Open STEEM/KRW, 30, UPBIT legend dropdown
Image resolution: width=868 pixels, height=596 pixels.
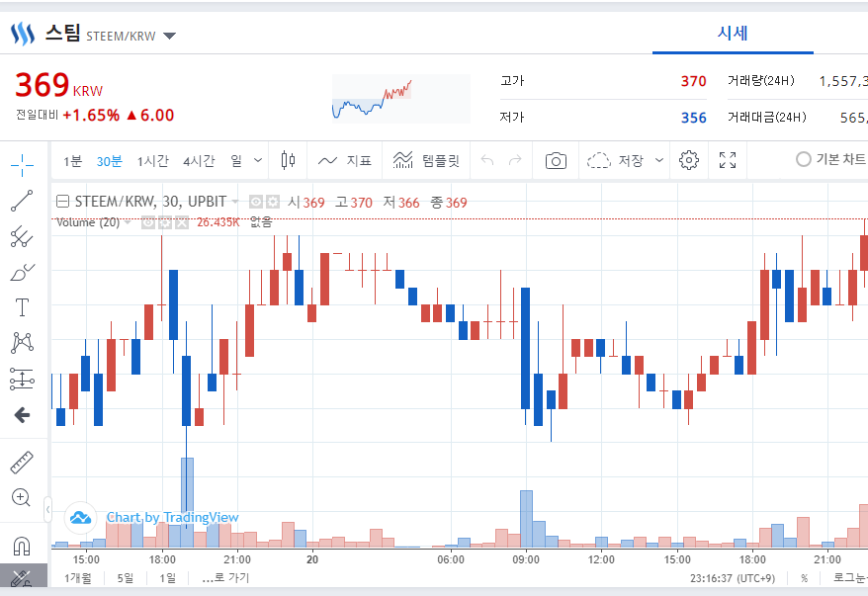(x=235, y=202)
